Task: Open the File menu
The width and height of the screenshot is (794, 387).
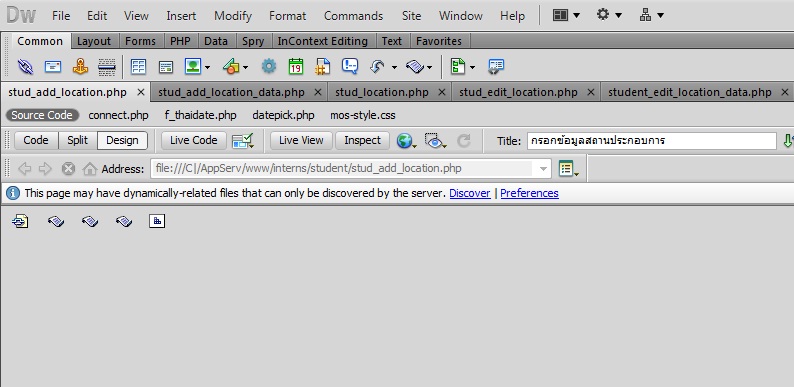Action: pos(61,16)
